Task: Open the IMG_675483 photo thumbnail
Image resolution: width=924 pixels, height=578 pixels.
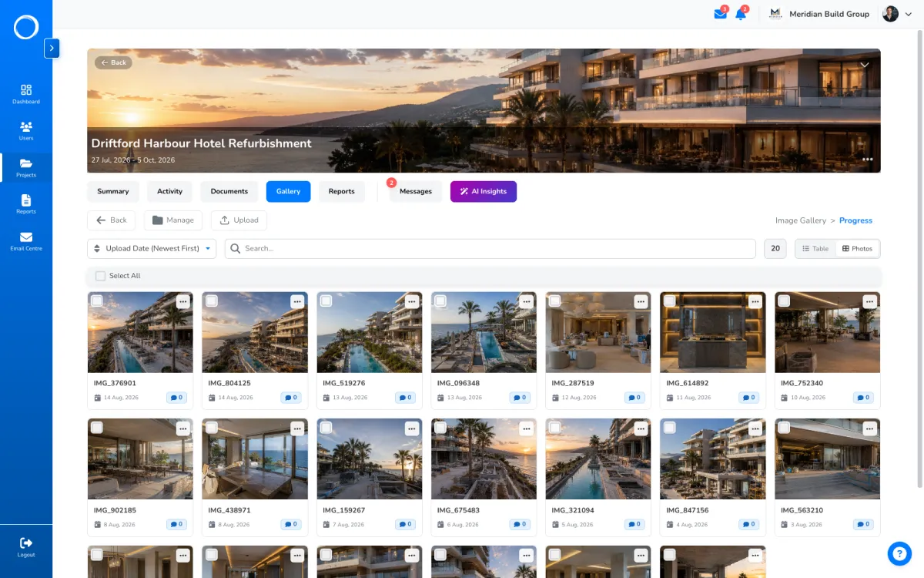Action: point(484,459)
